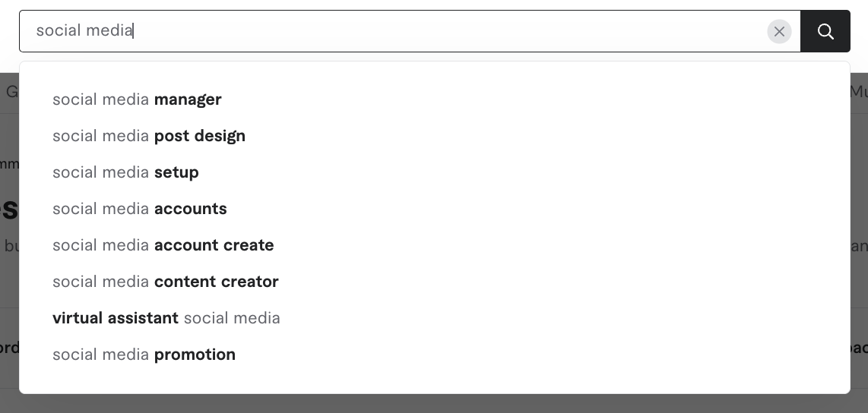Image resolution: width=868 pixels, height=413 pixels.
Task: Click the bold 'pac' text at right edge
Action: click(859, 348)
